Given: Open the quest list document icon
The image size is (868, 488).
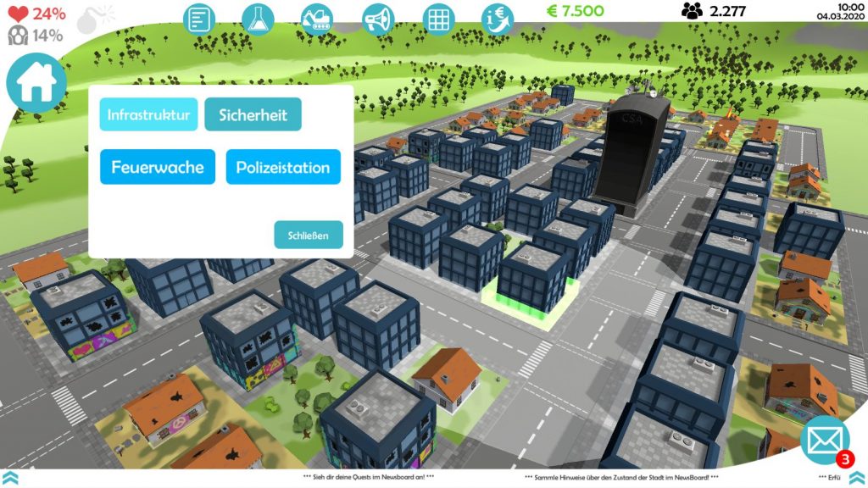Looking at the screenshot, I should point(199,19).
